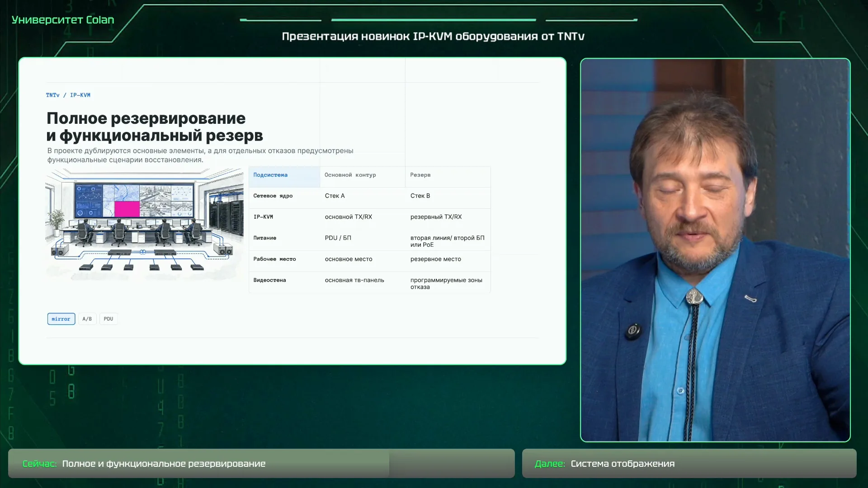This screenshot has width=868, height=488.
Task: Select the PDU tag
Action: [108, 319]
